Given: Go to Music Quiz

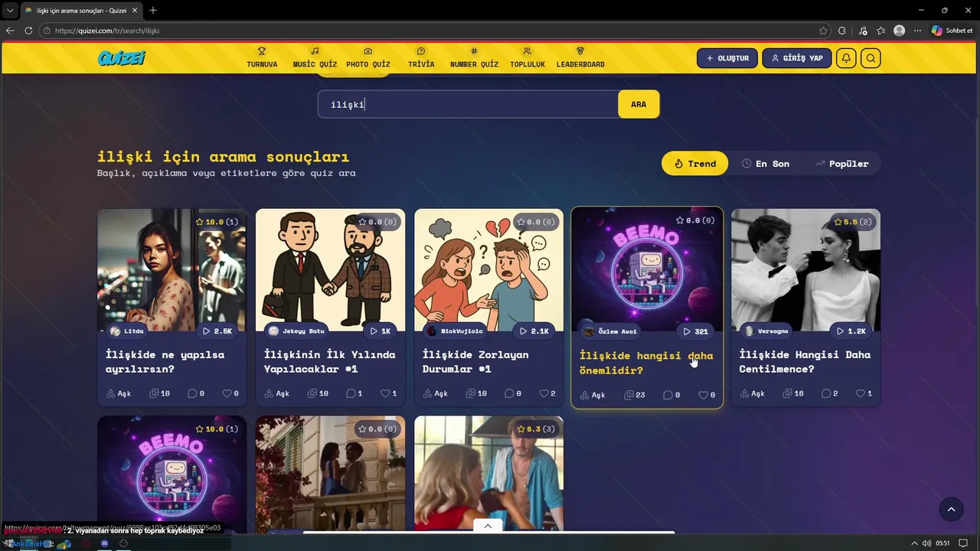Looking at the screenshot, I should coord(315,58).
